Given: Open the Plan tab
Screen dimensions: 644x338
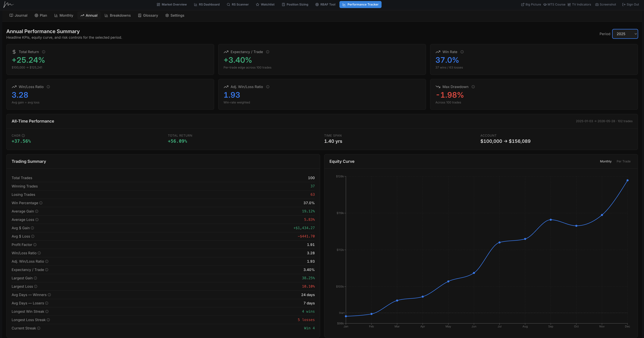Looking at the screenshot, I should tap(41, 15).
